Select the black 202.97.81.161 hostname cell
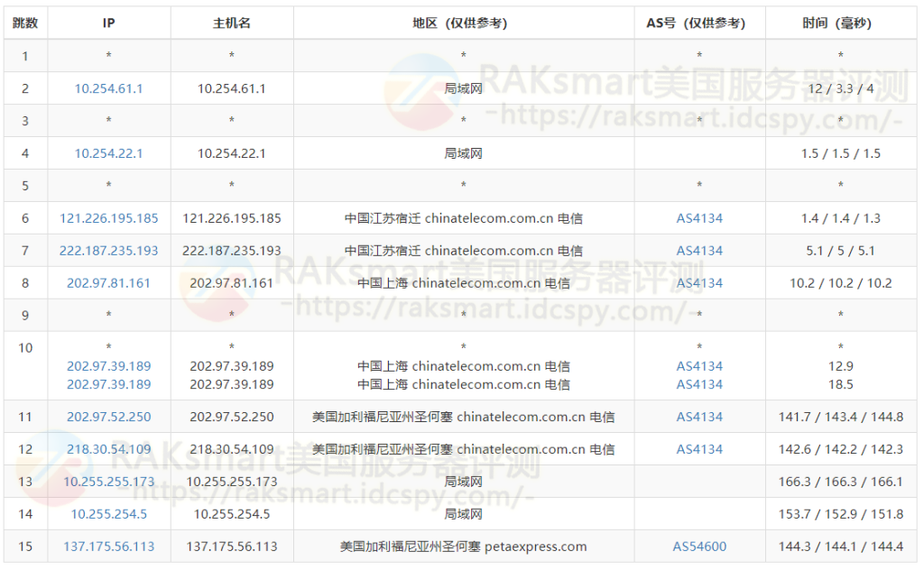The width and height of the screenshot is (924, 570). pyautogui.click(x=232, y=282)
